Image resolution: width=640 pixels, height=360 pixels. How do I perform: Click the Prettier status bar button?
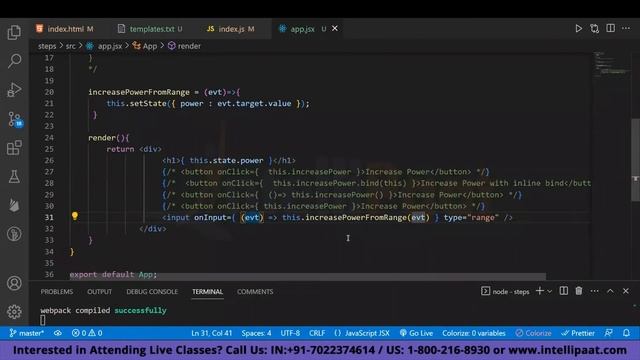pos(578,333)
